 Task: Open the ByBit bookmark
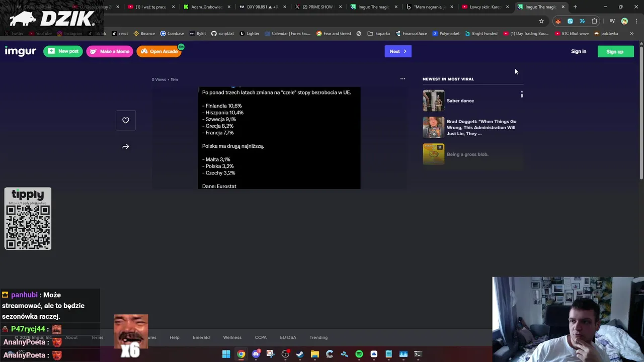[x=198, y=34]
